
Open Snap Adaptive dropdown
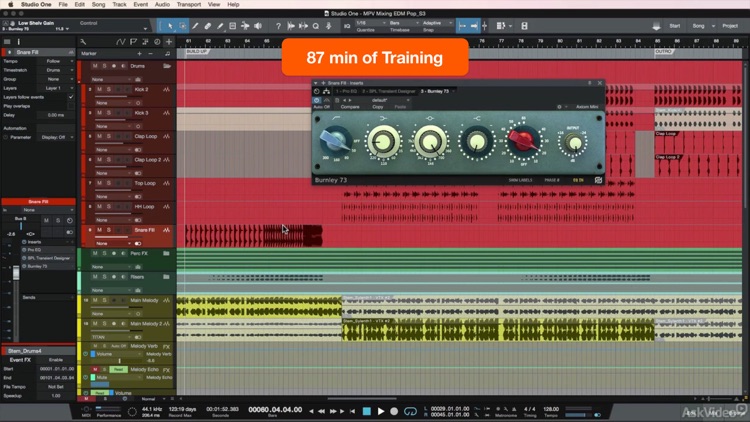click(x=437, y=23)
